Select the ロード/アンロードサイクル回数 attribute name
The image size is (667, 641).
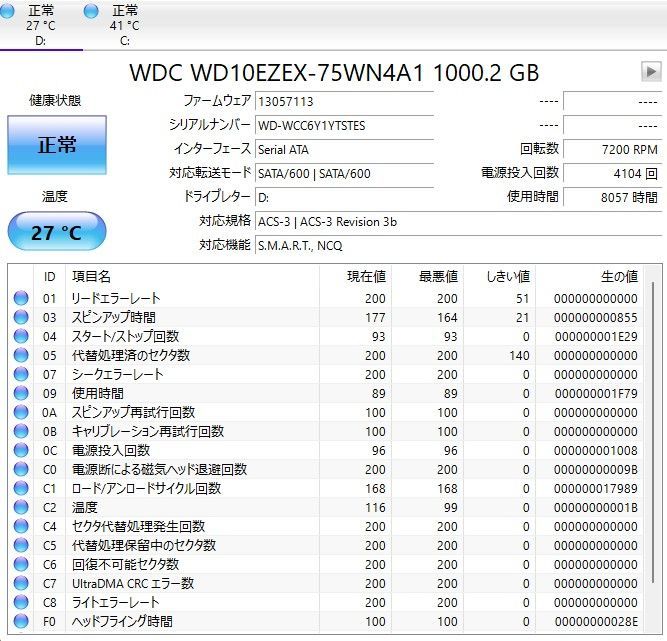pos(146,488)
